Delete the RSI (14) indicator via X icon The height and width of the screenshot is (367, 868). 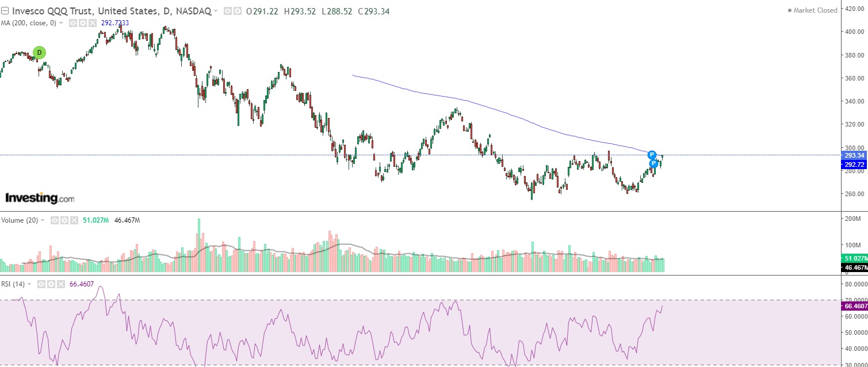coord(61,284)
